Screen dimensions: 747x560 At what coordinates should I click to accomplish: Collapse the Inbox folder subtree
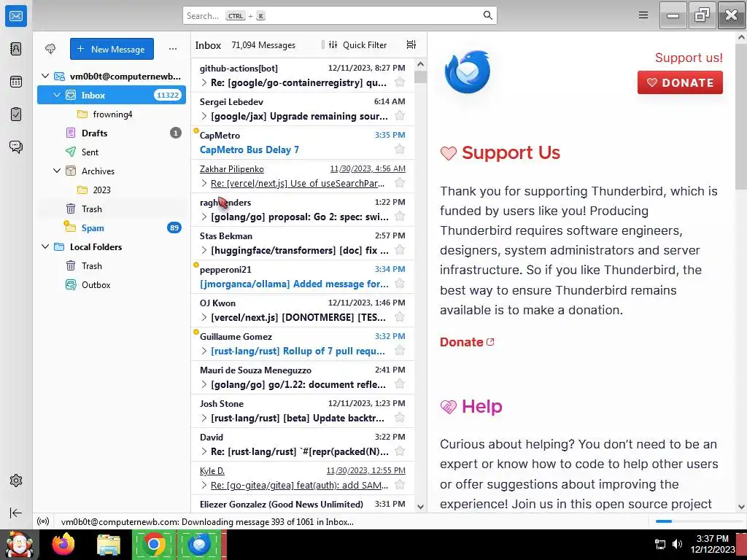click(x=57, y=96)
